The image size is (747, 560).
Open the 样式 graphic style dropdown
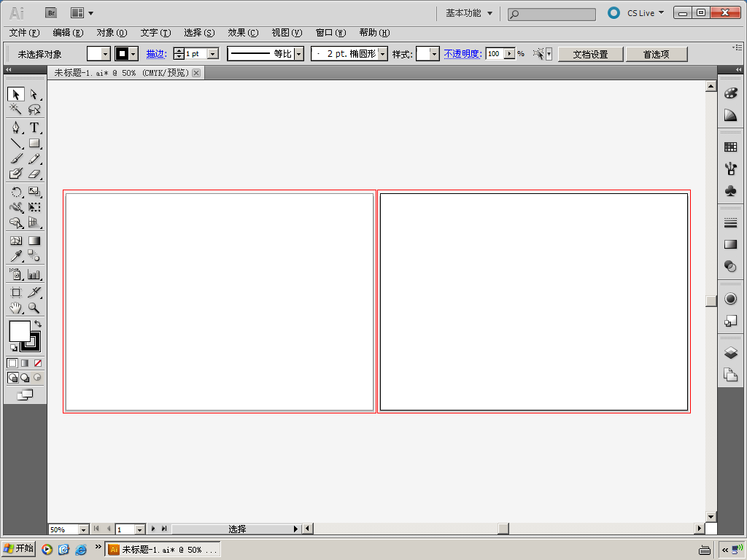point(433,54)
